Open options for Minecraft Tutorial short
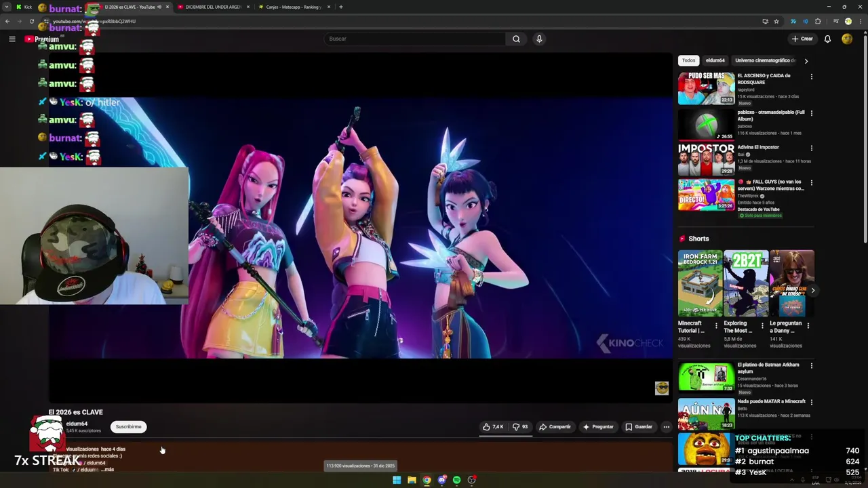The width and height of the screenshot is (868, 488). pos(716,325)
